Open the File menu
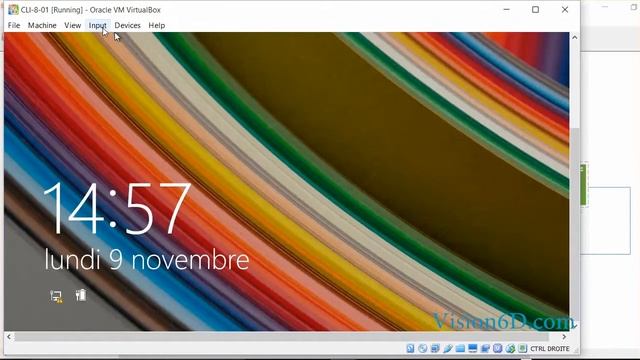 point(13,25)
